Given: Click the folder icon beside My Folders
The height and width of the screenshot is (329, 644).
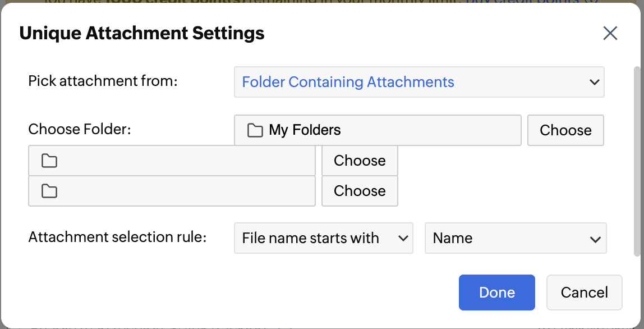Looking at the screenshot, I should [x=255, y=130].
